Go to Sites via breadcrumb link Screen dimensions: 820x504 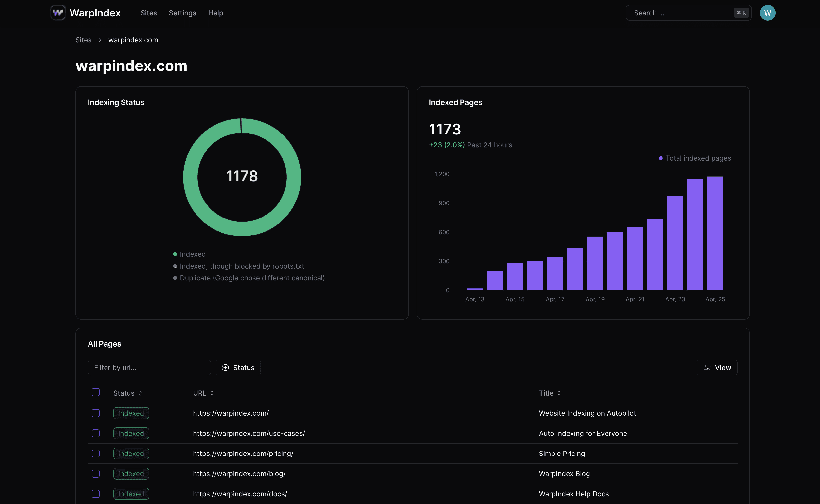pos(83,40)
